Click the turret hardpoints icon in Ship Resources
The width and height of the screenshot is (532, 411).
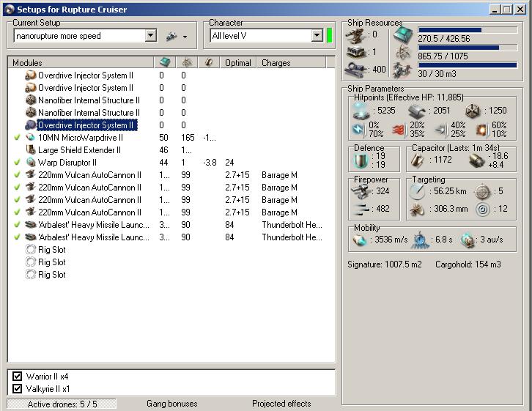click(x=355, y=36)
